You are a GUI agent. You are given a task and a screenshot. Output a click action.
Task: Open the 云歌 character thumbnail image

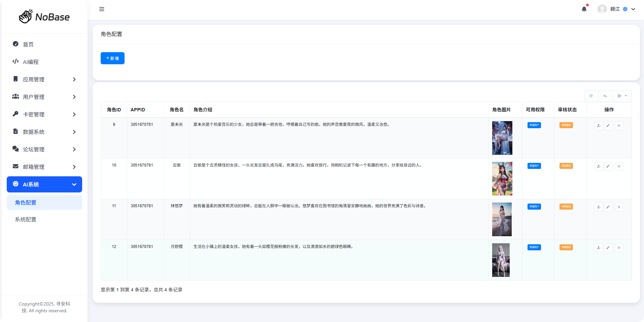click(502, 179)
